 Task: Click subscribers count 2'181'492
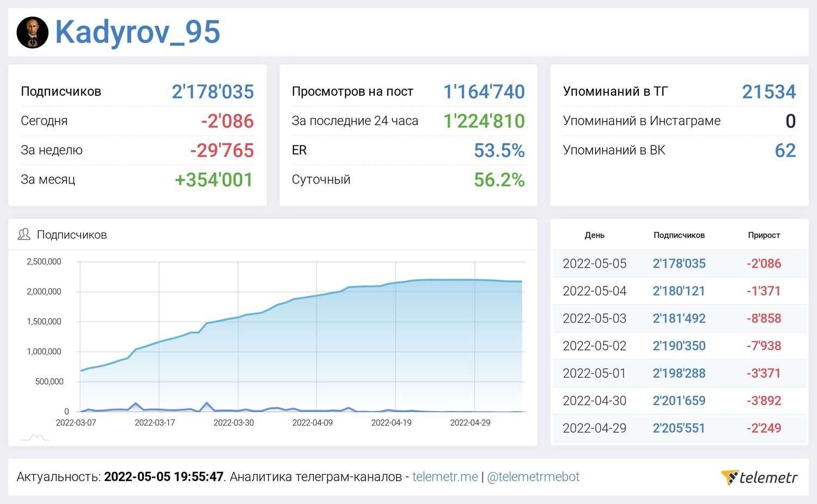pyautogui.click(x=679, y=318)
